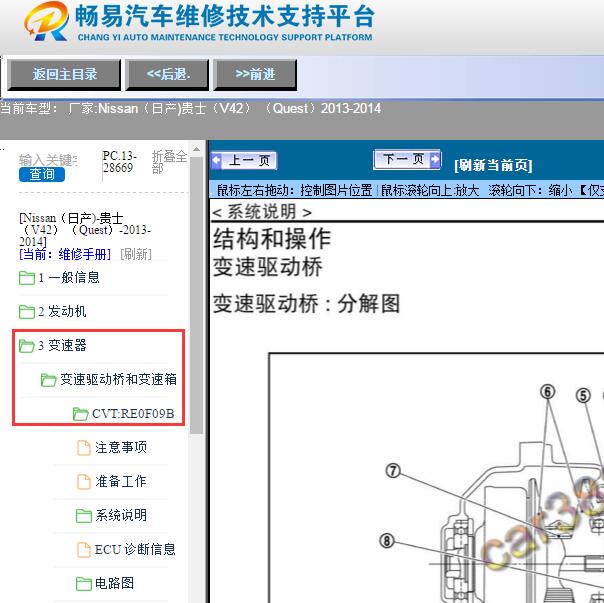Screen dimensions: 604x603
Task: Collapse the 3 变速器 tree node
Action: point(62,346)
